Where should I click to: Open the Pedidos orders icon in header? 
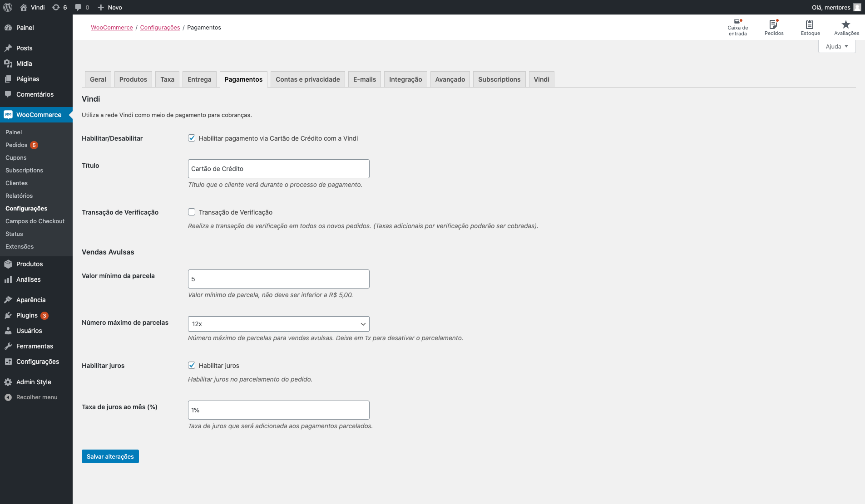click(773, 24)
